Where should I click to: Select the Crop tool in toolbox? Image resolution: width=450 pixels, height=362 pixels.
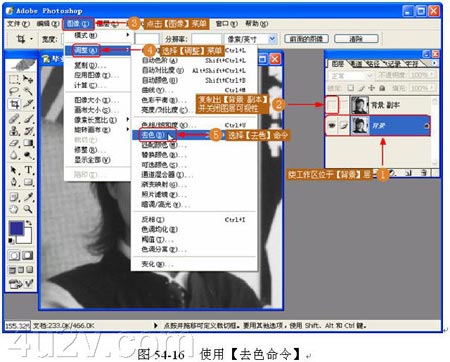point(14,104)
